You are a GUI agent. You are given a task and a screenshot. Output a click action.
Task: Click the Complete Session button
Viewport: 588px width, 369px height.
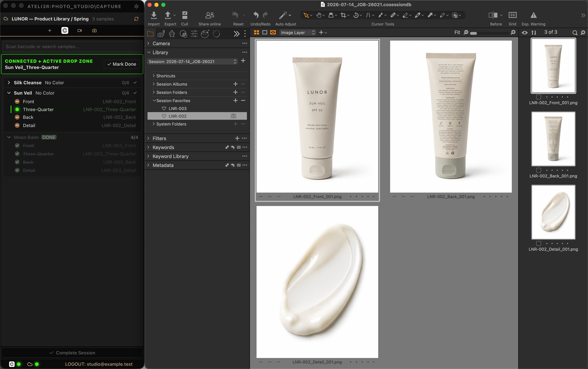pos(72,353)
